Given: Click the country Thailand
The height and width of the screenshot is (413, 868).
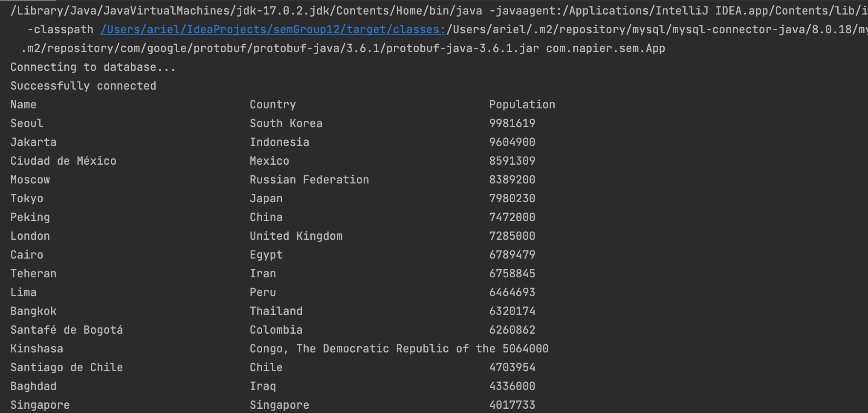Looking at the screenshot, I should [x=276, y=311].
